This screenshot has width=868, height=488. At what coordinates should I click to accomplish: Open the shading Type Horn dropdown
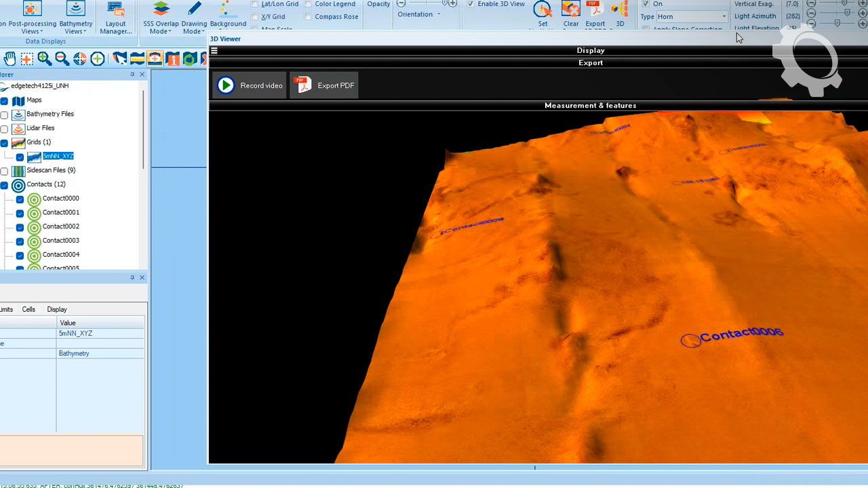point(724,16)
